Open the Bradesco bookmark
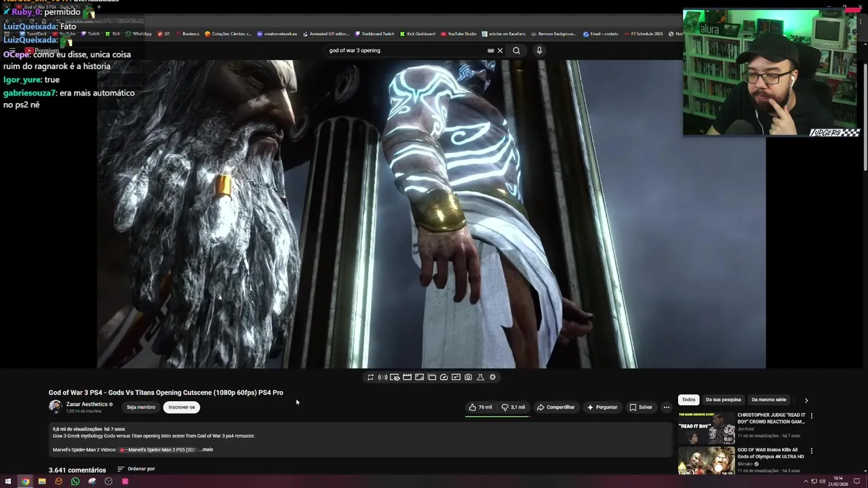This screenshot has width=868, height=488. point(187,34)
